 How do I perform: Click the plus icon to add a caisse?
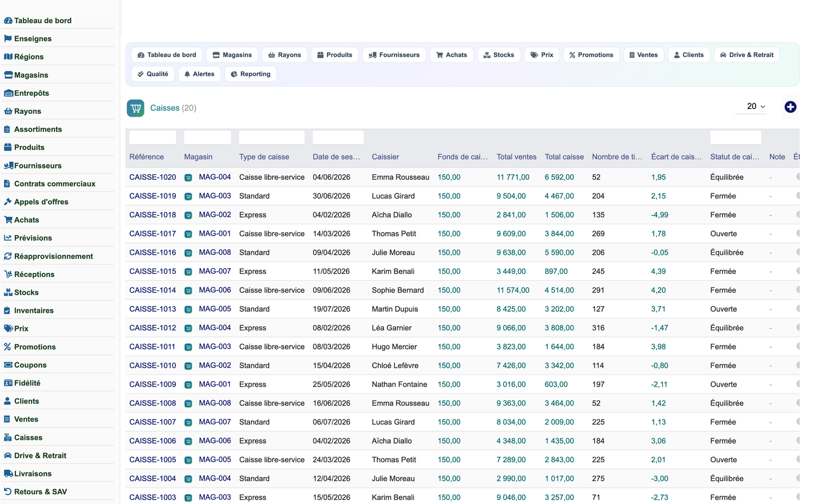(x=790, y=107)
